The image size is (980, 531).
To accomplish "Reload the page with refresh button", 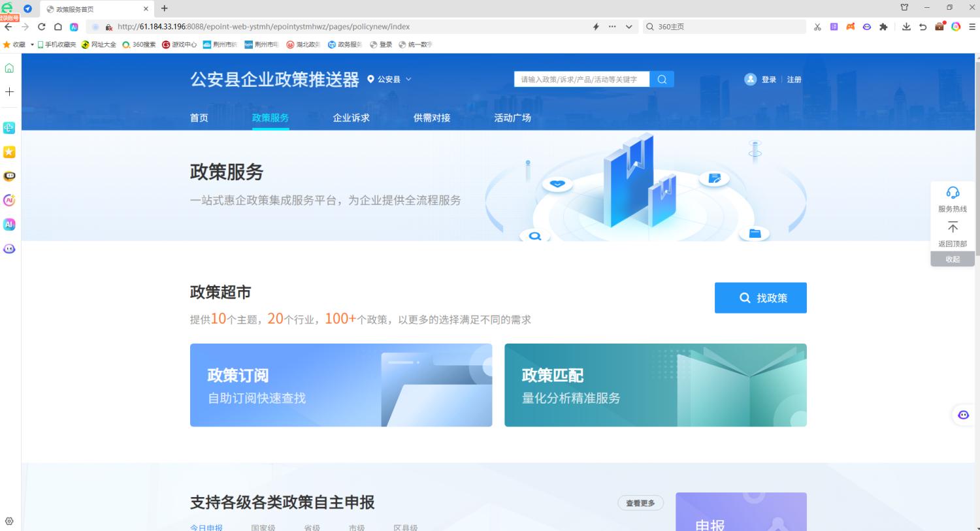I will [41, 27].
